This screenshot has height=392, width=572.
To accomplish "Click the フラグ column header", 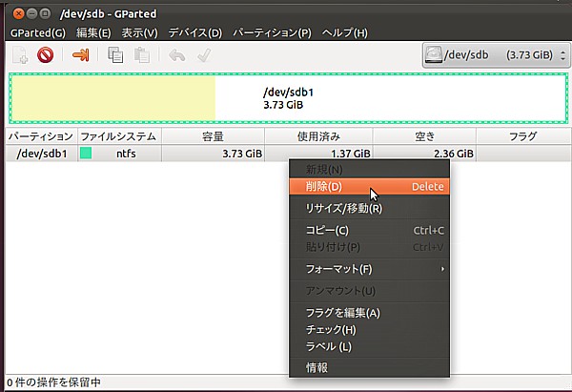I will click(x=523, y=136).
